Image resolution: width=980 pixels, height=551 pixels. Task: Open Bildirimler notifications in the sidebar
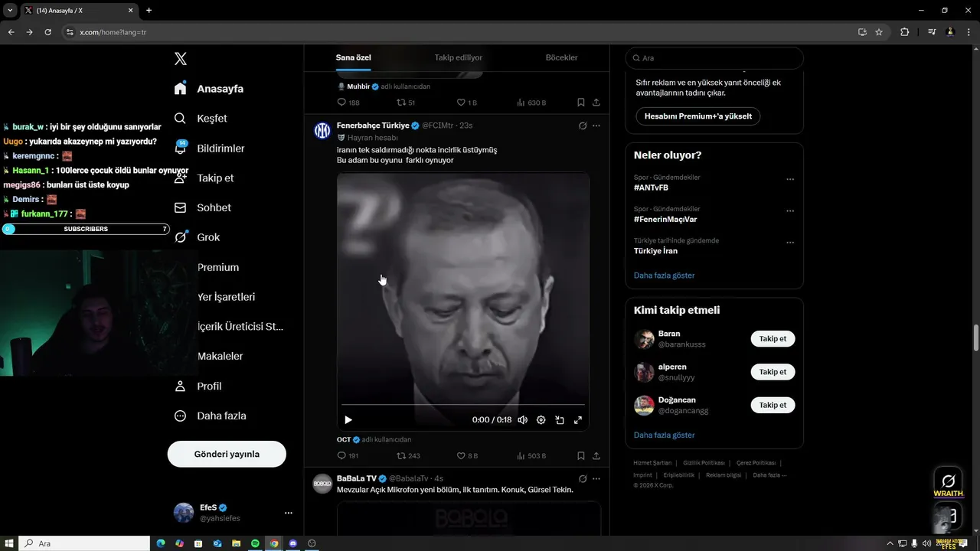[209, 148]
